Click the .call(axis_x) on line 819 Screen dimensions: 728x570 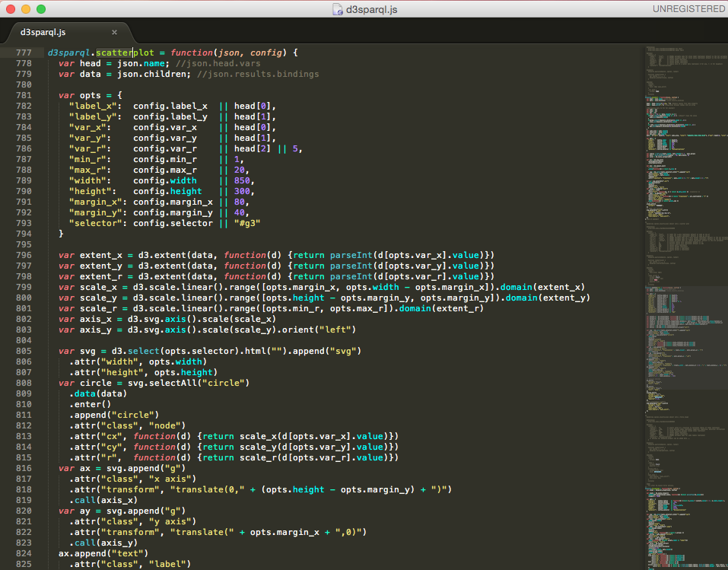click(x=103, y=500)
